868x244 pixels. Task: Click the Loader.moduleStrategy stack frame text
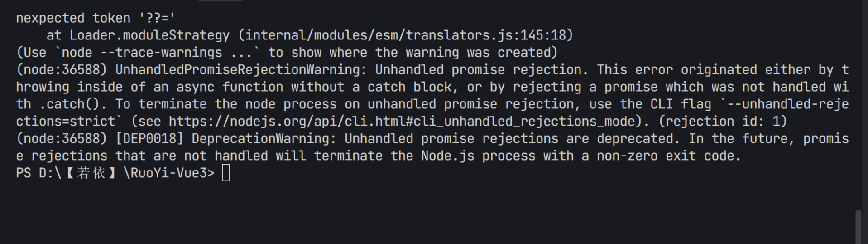149,35
